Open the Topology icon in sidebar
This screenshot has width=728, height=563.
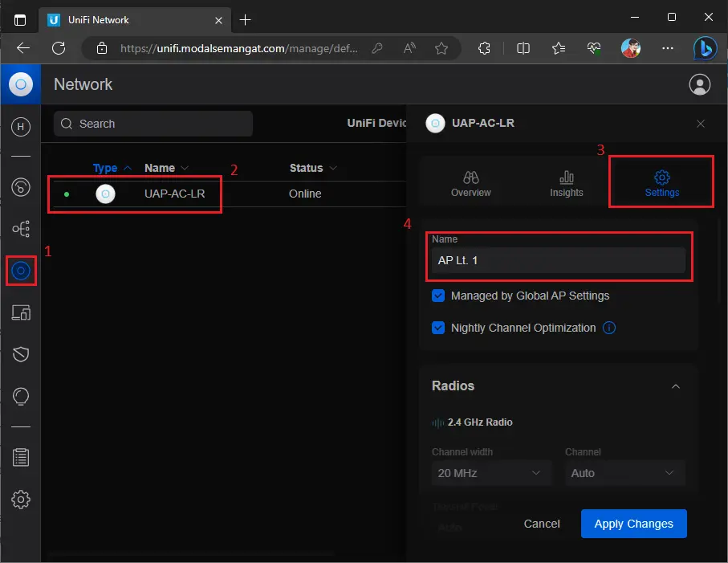coord(20,229)
